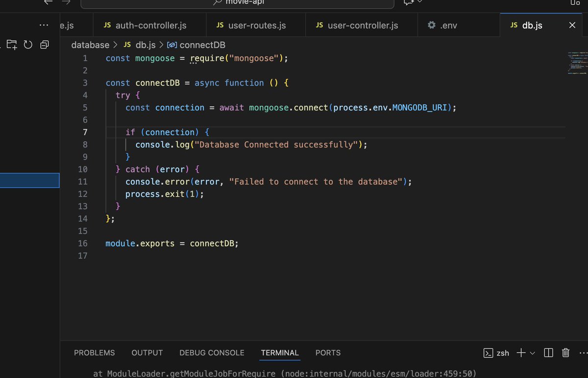Split the terminal panel
Screen dimensions: 588x378
pyautogui.click(x=549, y=353)
